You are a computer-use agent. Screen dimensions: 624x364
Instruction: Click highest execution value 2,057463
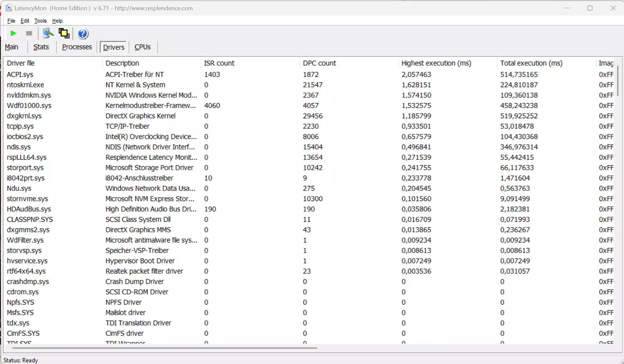pos(416,75)
